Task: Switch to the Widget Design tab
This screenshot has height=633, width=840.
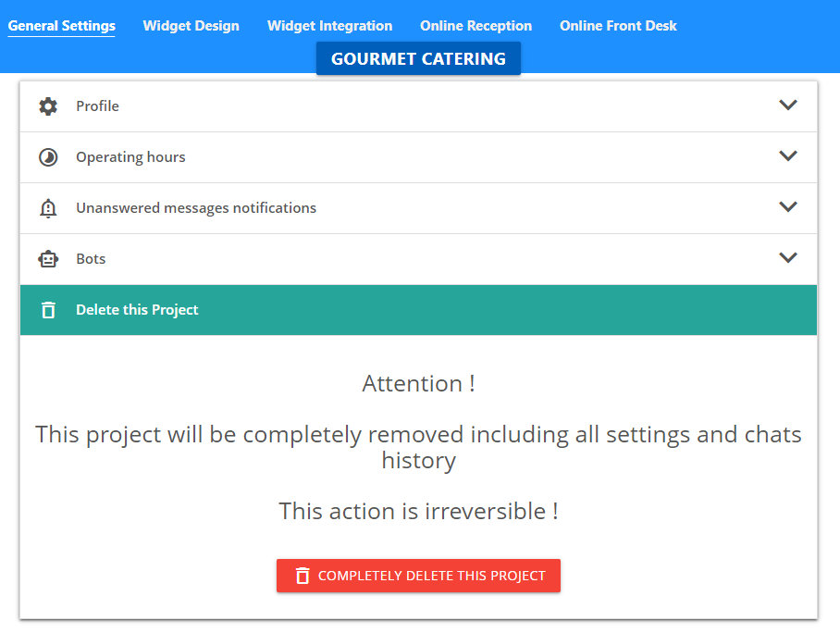Action: click(x=191, y=26)
